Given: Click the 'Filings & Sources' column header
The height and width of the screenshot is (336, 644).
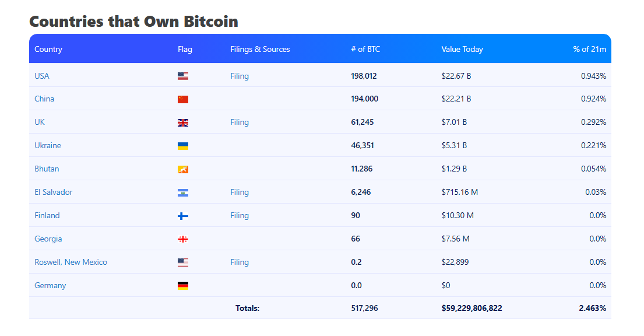Looking at the screenshot, I should tap(260, 49).
